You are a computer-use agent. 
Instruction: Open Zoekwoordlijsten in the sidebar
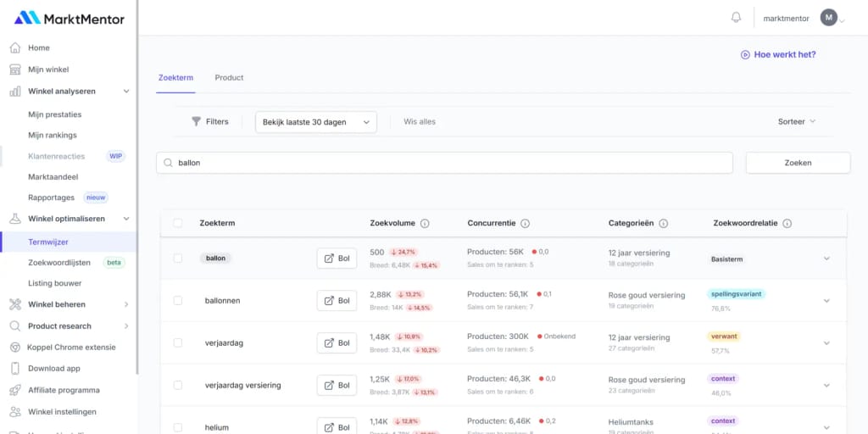click(x=61, y=263)
